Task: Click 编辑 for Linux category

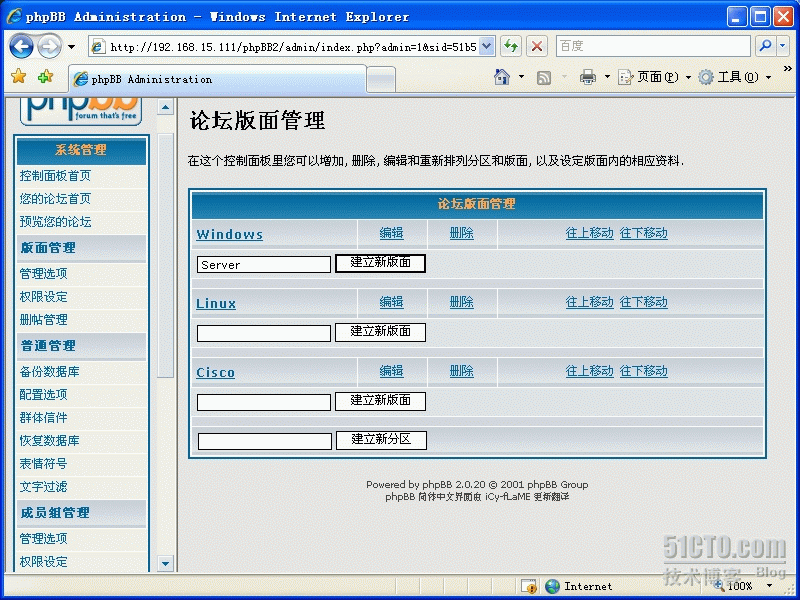Action: [391, 302]
